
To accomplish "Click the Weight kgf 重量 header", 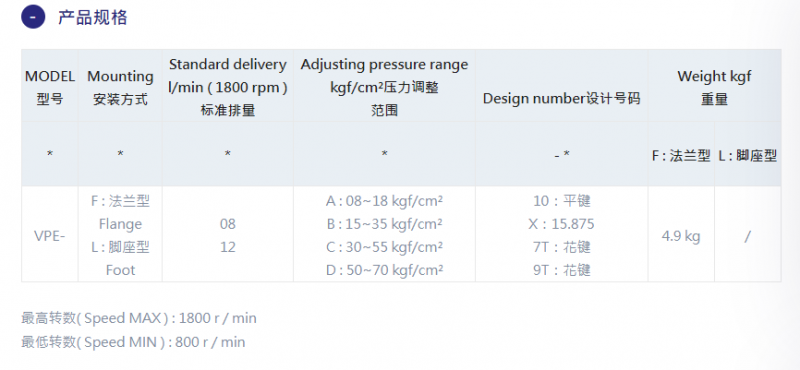I will (x=714, y=87).
